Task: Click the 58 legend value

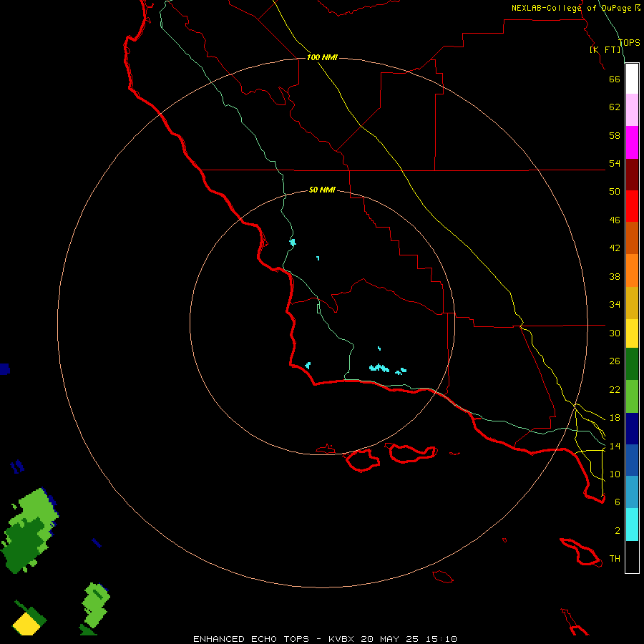Action: pyautogui.click(x=615, y=135)
